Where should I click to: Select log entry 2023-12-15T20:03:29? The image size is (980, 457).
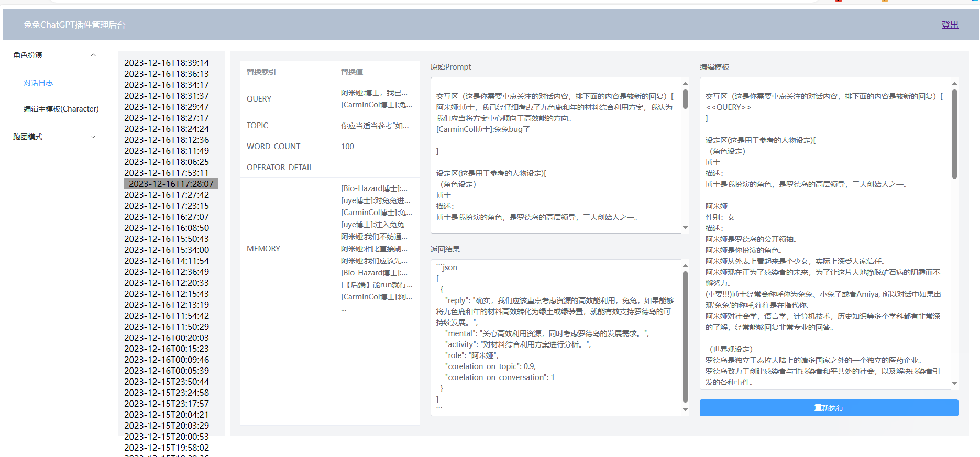tap(167, 426)
